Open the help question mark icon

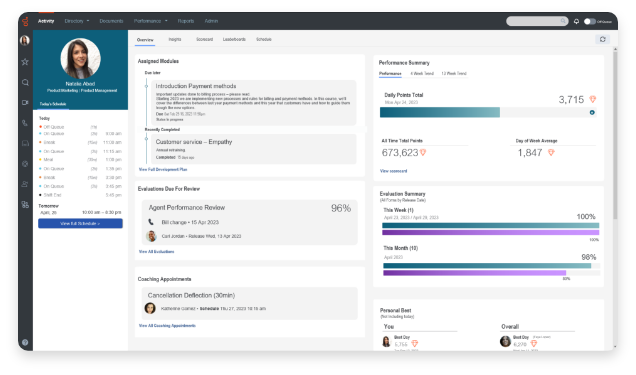pyautogui.click(x=25, y=342)
